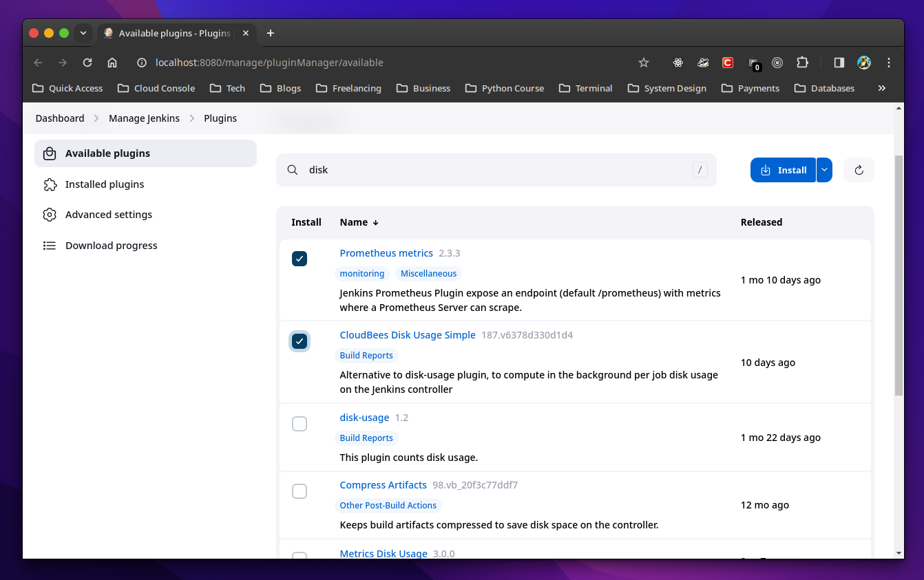924x580 pixels.
Task: Click the Download progress list icon
Action: tap(50, 246)
